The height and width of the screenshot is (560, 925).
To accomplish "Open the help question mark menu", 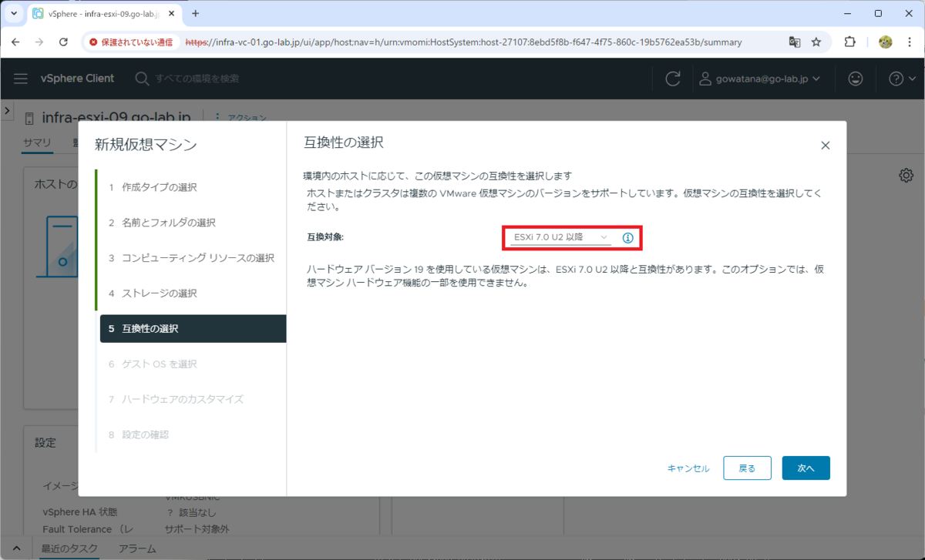I will coord(900,79).
